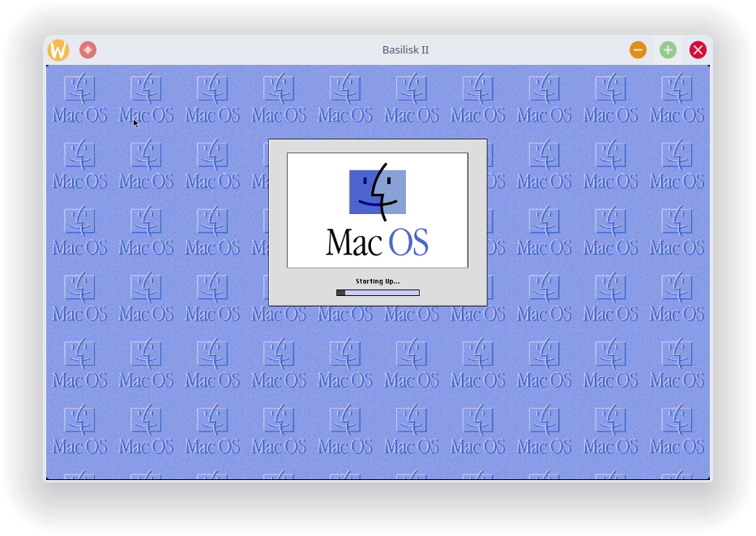756x536 pixels.
Task: Close the Basilisk II window
Action: tap(698, 49)
